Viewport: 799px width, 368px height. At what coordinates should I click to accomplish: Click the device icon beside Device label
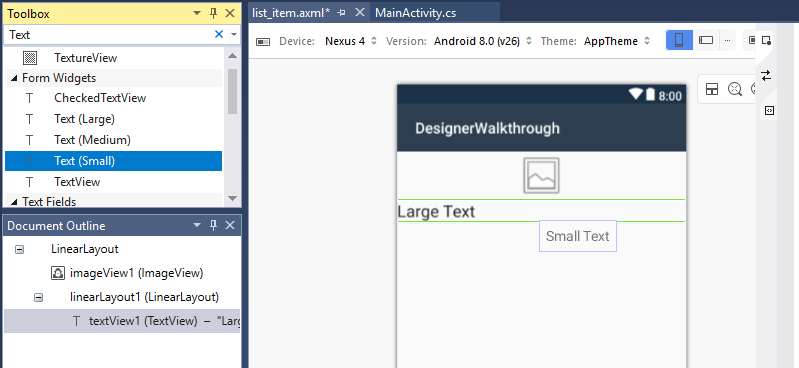263,41
